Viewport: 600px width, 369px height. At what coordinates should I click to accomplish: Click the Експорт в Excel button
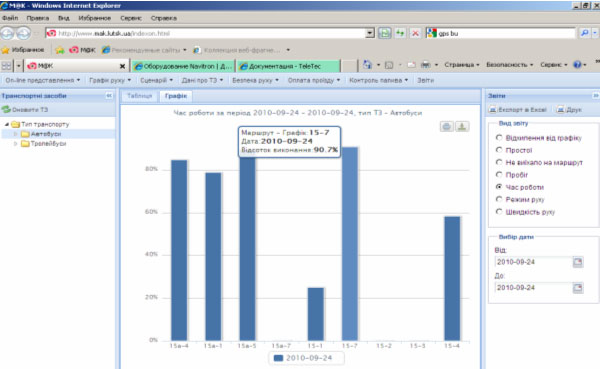tap(518, 110)
